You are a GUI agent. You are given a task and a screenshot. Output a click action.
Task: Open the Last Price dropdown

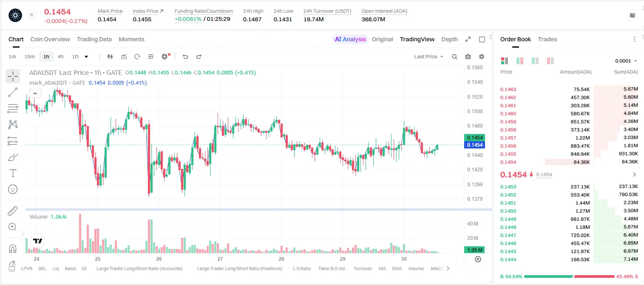pos(428,57)
